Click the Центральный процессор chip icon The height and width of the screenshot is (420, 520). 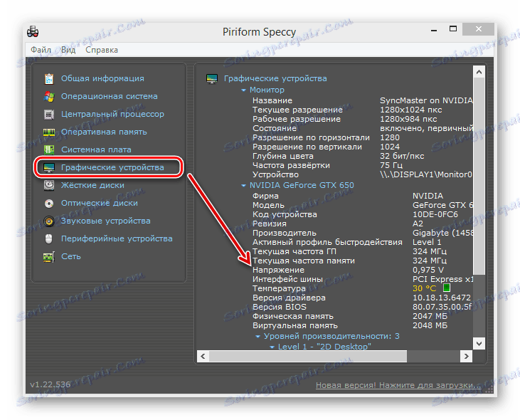49,115
